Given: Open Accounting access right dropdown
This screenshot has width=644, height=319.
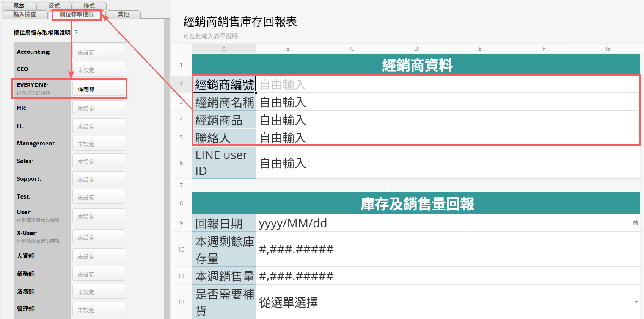Looking at the screenshot, I should tap(99, 52).
